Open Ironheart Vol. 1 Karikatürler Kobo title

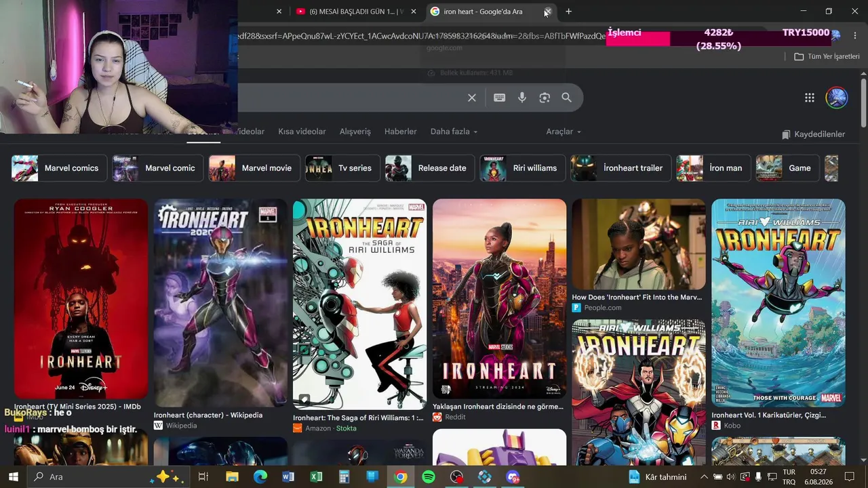click(x=769, y=415)
